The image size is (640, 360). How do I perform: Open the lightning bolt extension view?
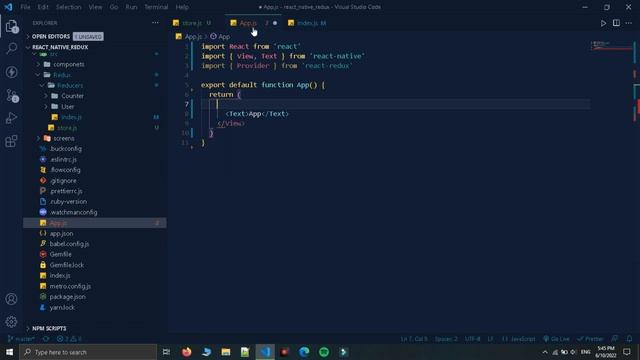[11, 72]
